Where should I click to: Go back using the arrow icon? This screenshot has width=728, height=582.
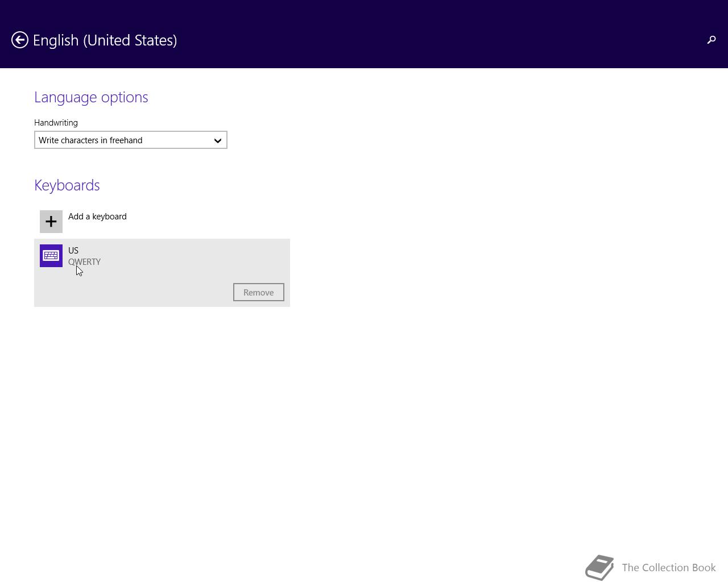20,40
